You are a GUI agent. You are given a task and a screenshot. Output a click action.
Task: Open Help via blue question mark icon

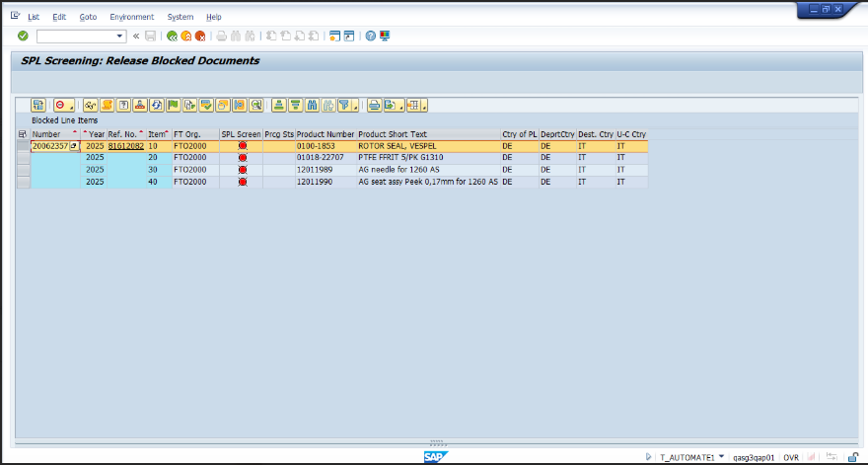(370, 36)
